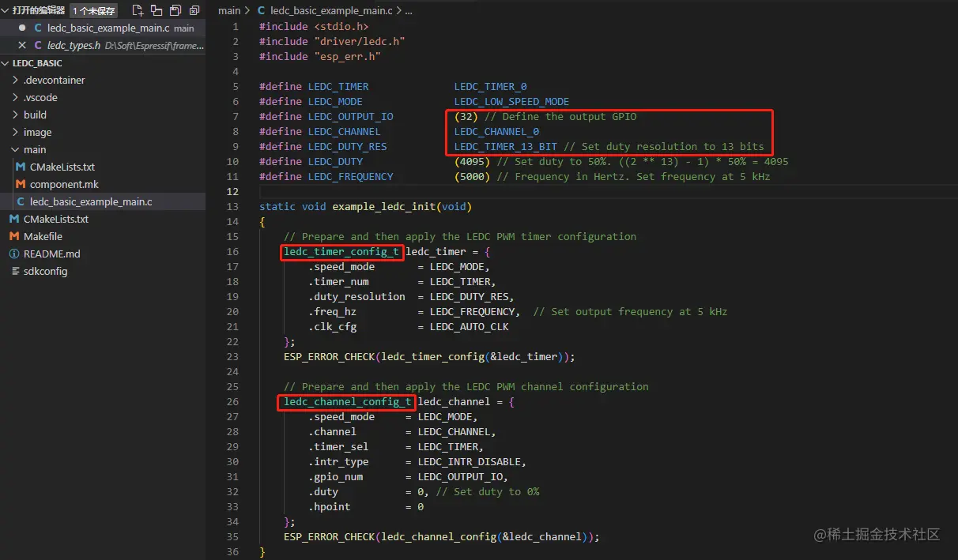Click the '1 unsaved' badge

click(x=94, y=11)
